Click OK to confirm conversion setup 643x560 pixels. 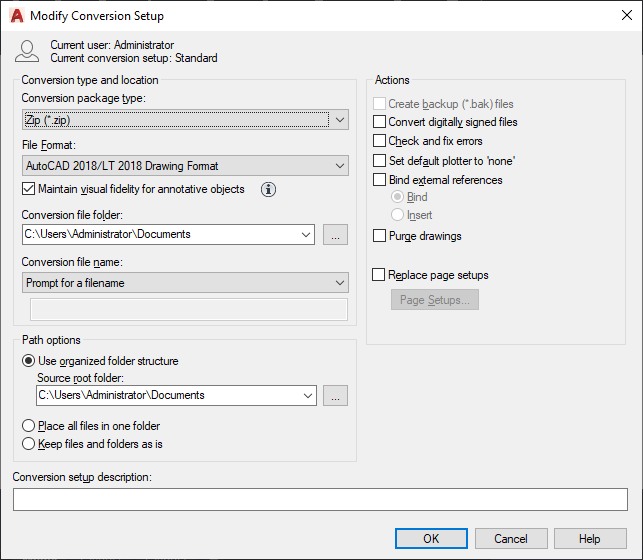click(x=431, y=539)
